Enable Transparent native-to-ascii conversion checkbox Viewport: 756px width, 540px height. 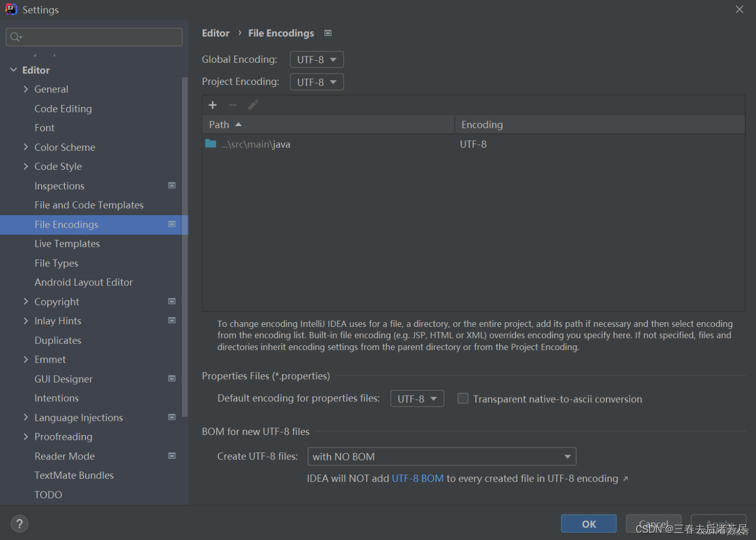[463, 398]
